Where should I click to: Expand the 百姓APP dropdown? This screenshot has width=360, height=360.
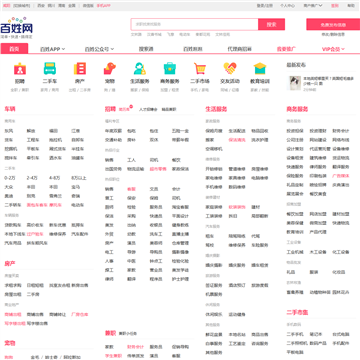pyautogui.click(x=52, y=49)
